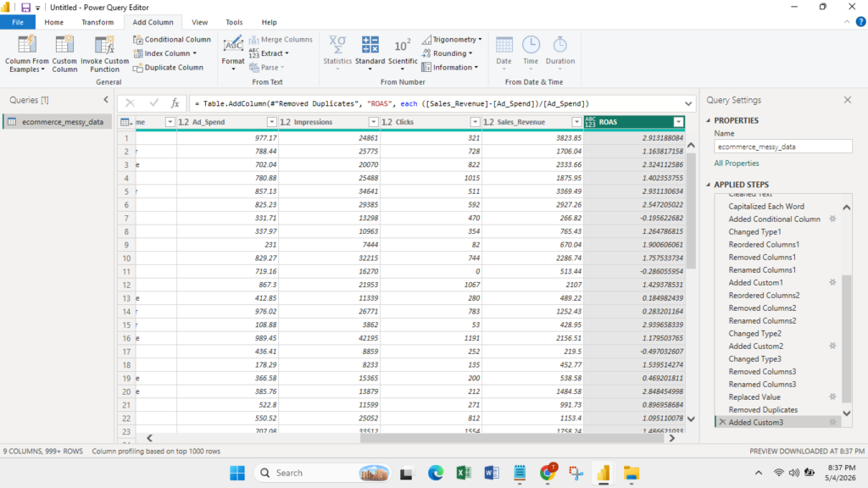
Task: Select the Removed Duplicates step
Action: [763, 409]
